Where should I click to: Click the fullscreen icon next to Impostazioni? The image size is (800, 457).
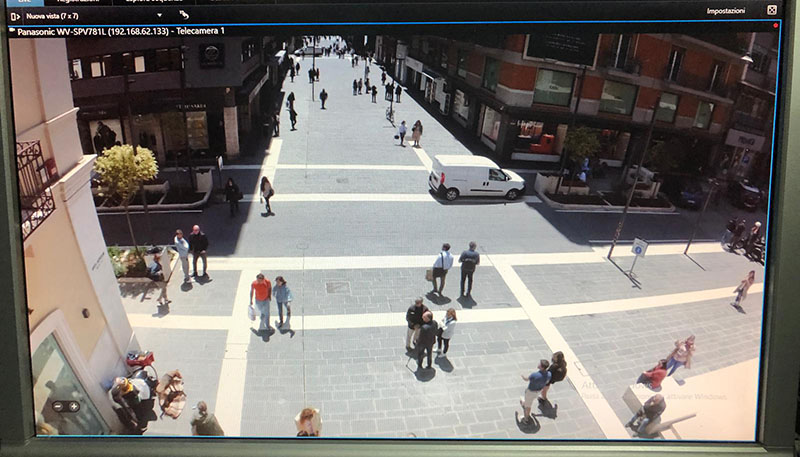click(771, 11)
